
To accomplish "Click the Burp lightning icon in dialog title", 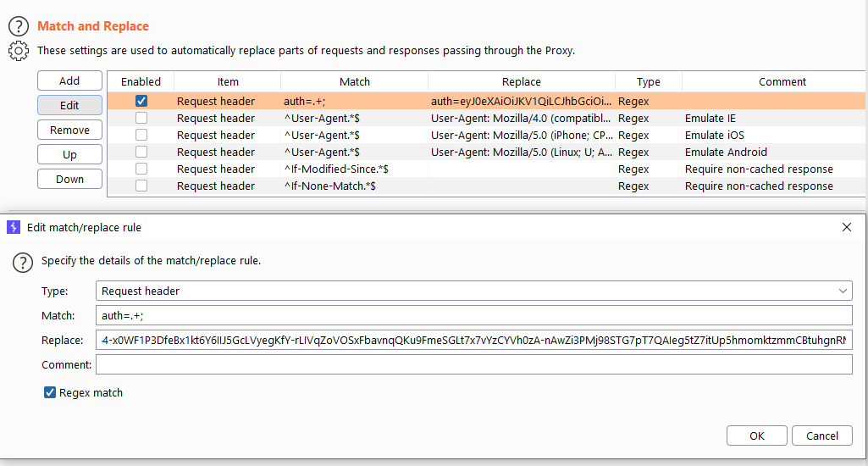I will tap(14, 227).
